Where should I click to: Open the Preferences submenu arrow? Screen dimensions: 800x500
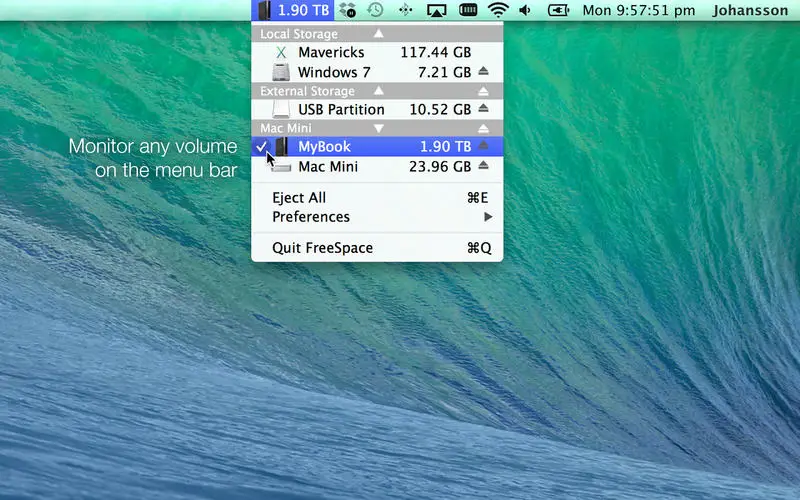click(488, 217)
